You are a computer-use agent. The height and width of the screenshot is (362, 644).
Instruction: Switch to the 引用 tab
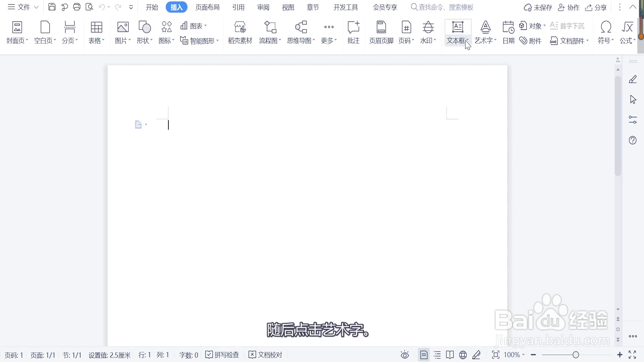238,7
